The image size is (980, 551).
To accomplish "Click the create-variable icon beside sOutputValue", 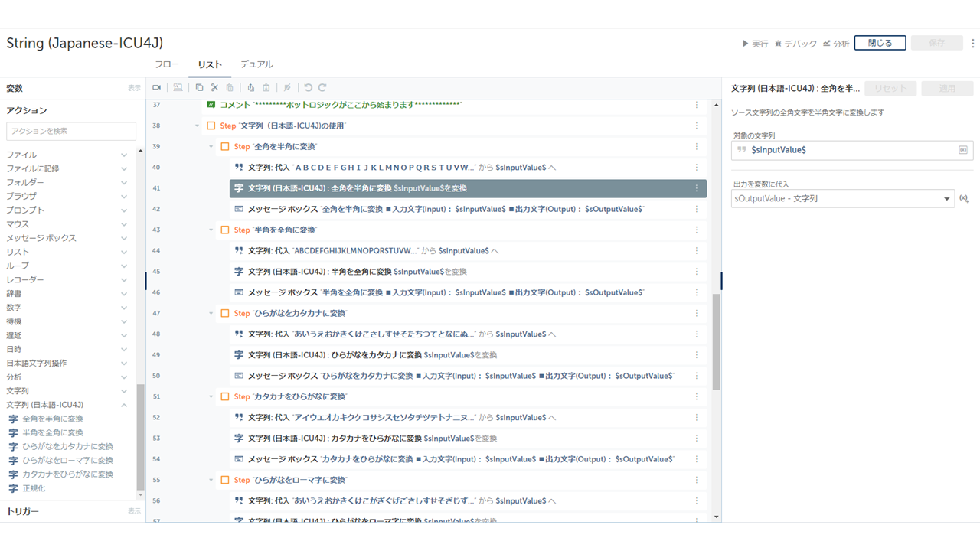I will pyautogui.click(x=963, y=198).
